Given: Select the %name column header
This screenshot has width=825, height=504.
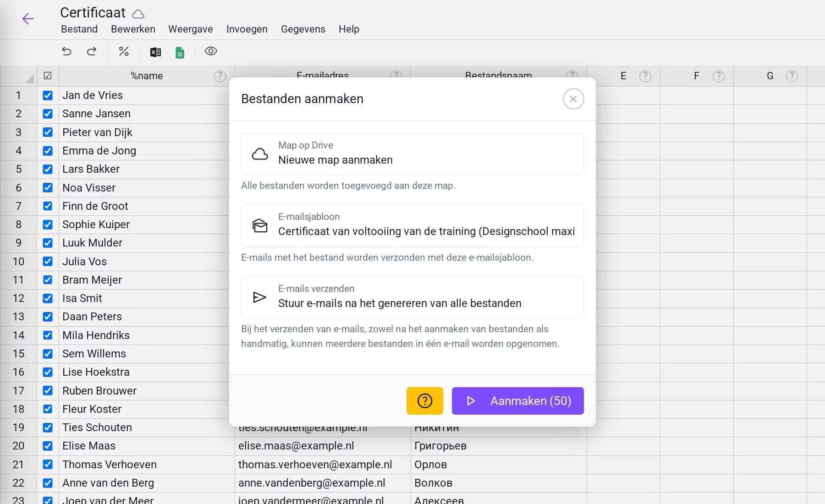Looking at the screenshot, I should (x=147, y=76).
